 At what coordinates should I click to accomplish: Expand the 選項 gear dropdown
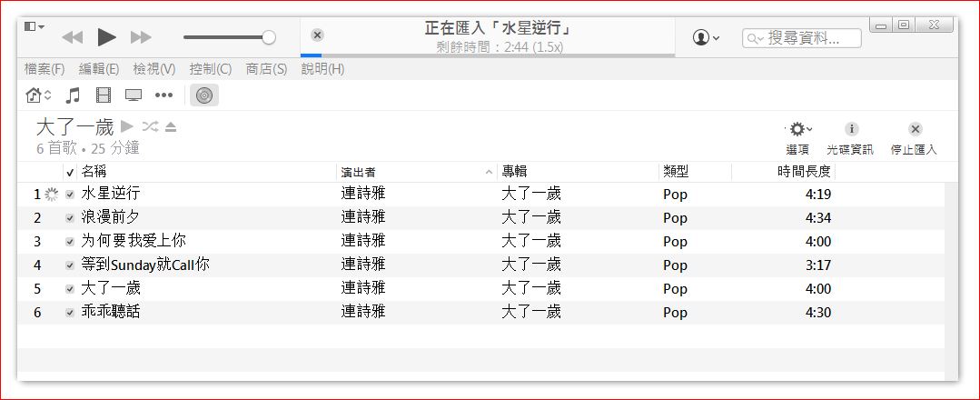tap(798, 130)
